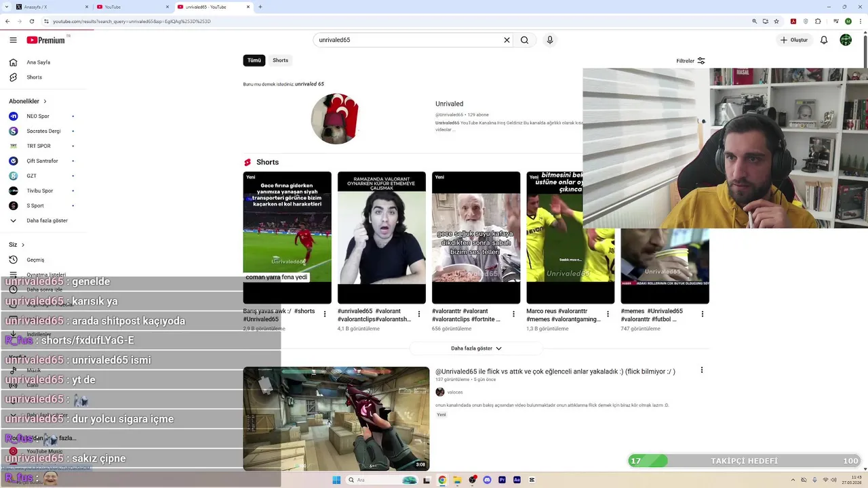Viewport: 868px width, 488px height.
Task: Open the browser extensions puzzle icon
Action: (818, 21)
